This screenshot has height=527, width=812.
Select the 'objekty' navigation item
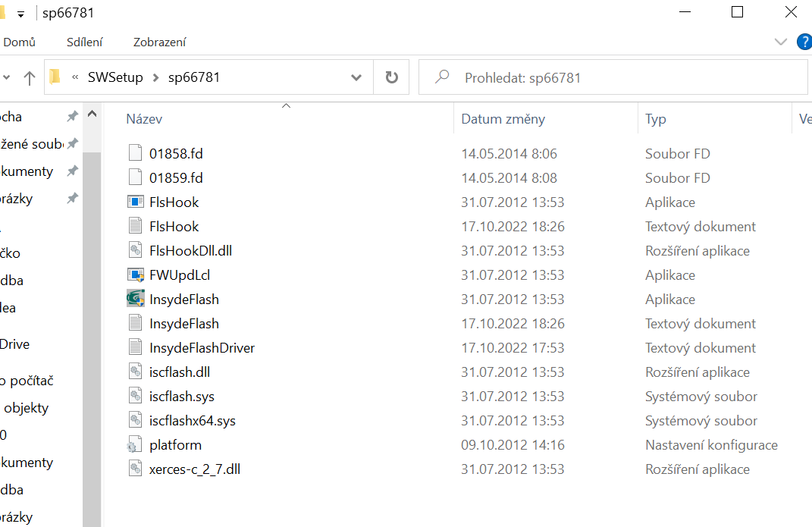(26, 408)
